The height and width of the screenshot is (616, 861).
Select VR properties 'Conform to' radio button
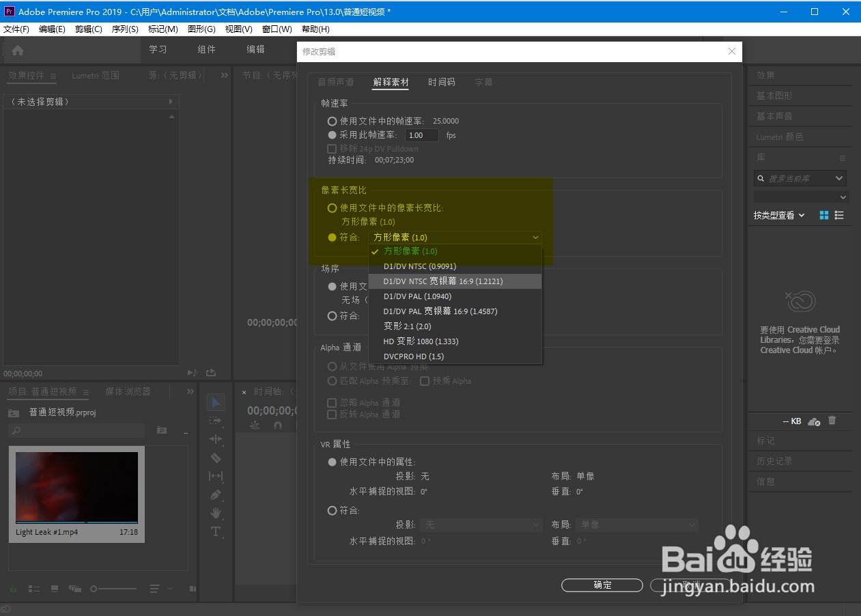pyautogui.click(x=332, y=510)
